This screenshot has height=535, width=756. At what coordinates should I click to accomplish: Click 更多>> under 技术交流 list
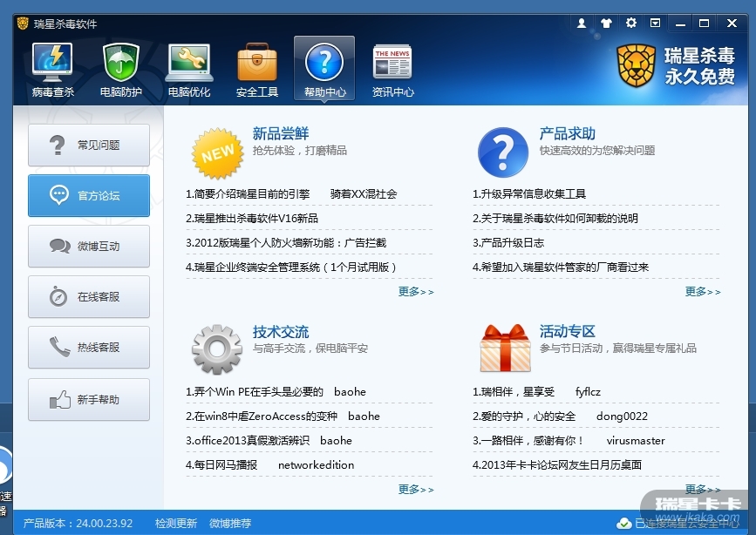416,489
